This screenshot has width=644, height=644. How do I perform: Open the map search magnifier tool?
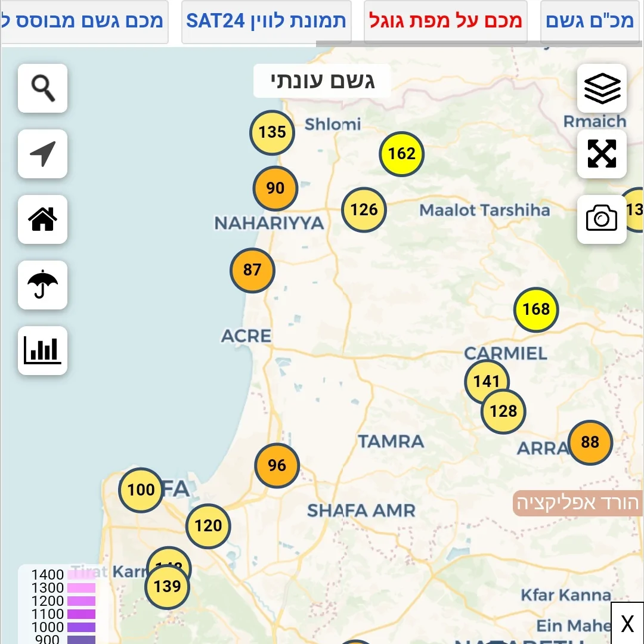click(42, 88)
